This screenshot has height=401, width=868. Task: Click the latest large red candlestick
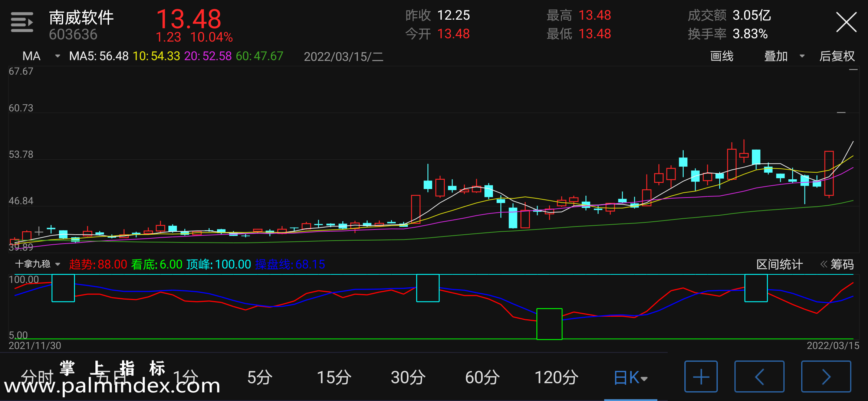point(829,173)
